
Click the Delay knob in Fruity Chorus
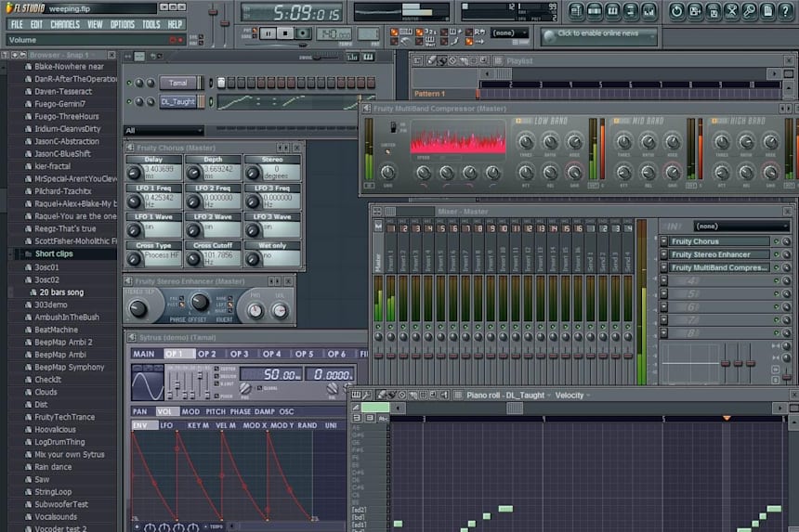pos(134,173)
